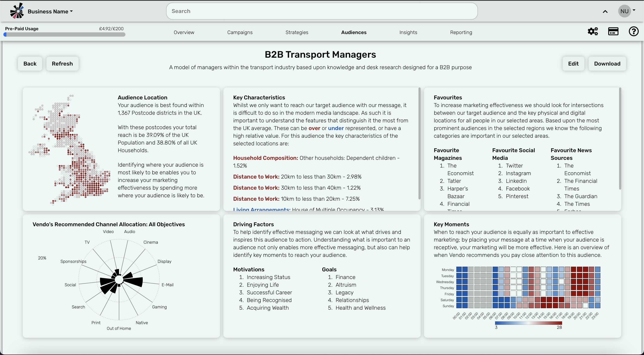Viewport: 644px width, 355px height.
Task: Click the blue 'under' text
Action: tap(336, 128)
